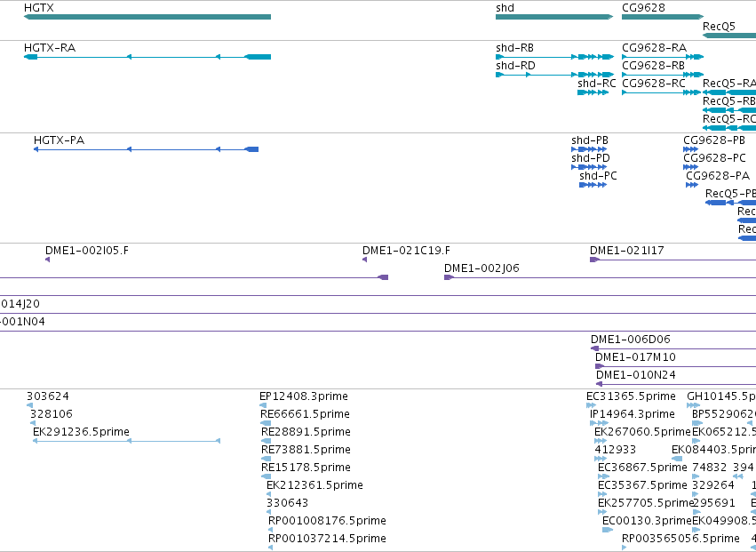The height and width of the screenshot is (552, 756).
Task: Click the HGTX-PA protein coding glyph
Action: coord(146,149)
